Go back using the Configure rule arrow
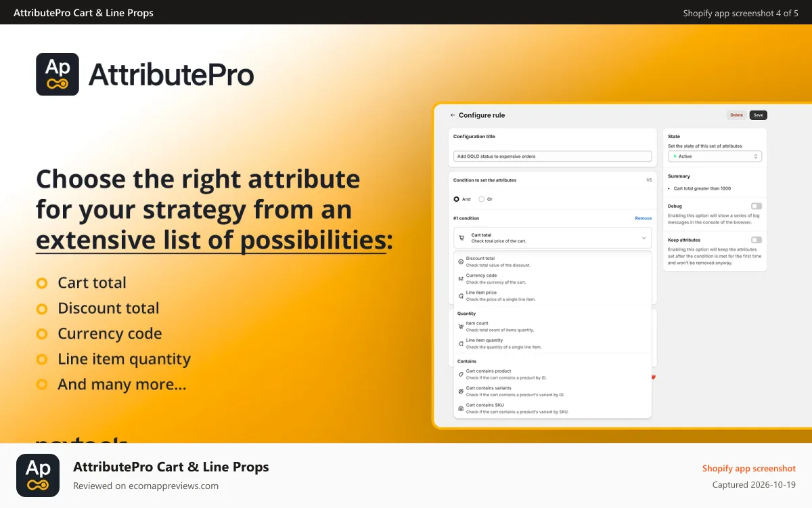 click(453, 115)
